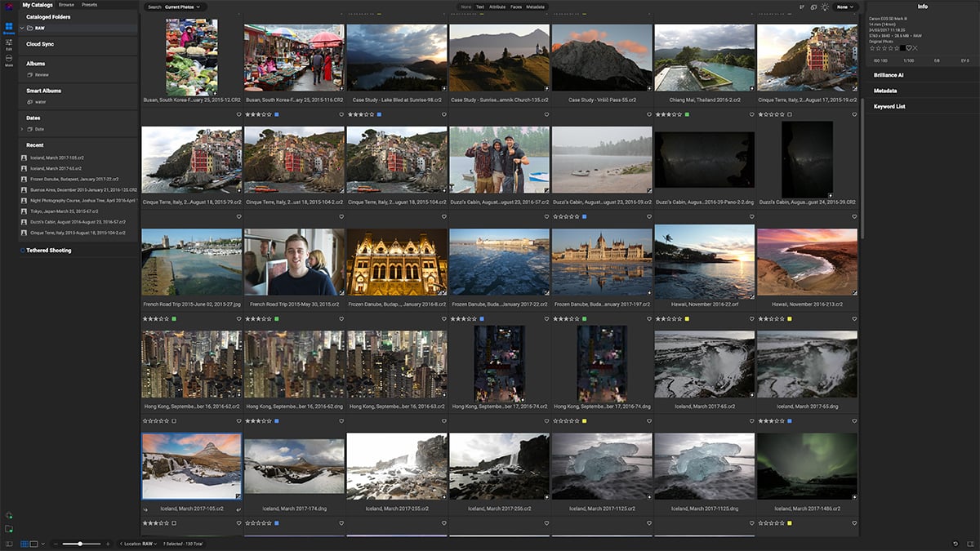
Task: Click the sidebar panel toggle icon at bottom left
Action: coord(10,544)
